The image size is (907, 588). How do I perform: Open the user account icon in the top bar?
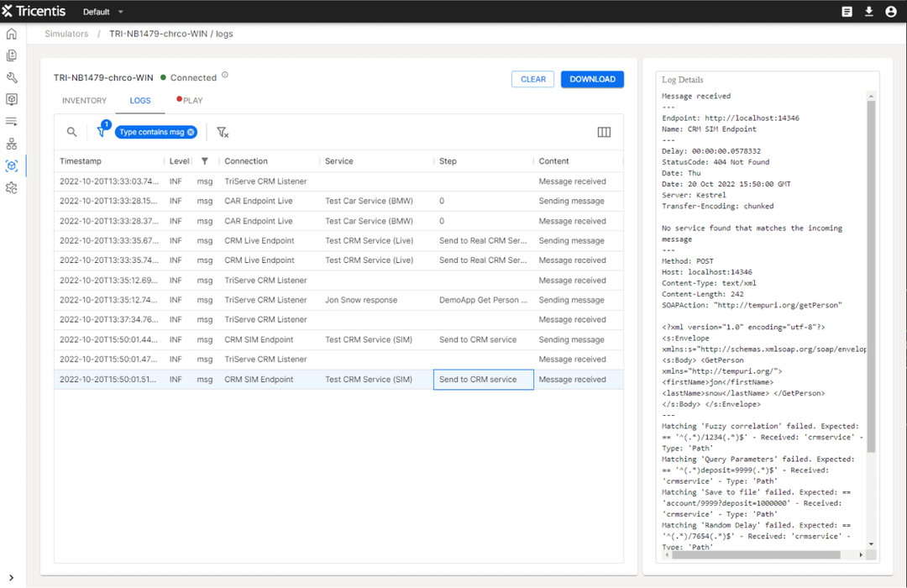tap(891, 11)
